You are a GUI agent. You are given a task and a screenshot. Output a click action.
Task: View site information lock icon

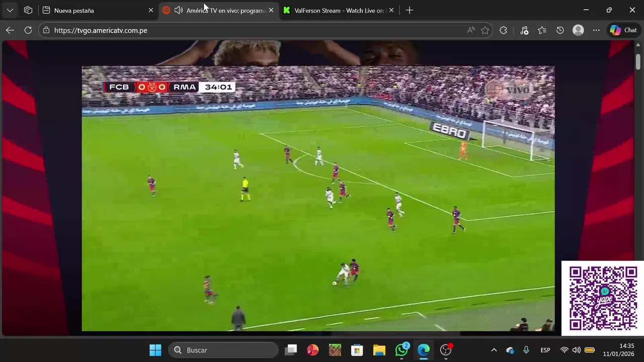point(46,30)
